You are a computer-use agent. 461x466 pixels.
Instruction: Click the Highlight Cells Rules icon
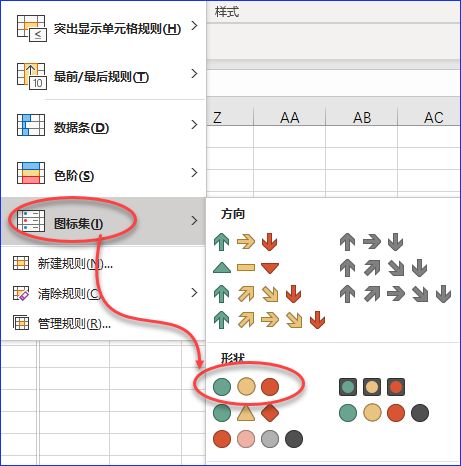tap(31, 28)
